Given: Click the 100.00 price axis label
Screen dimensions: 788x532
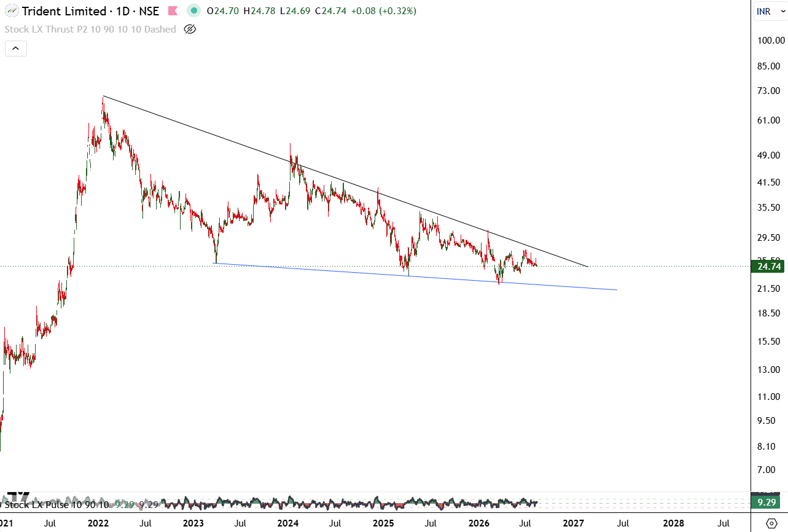Looking at the screenshot, I should [x=771, y=41].
